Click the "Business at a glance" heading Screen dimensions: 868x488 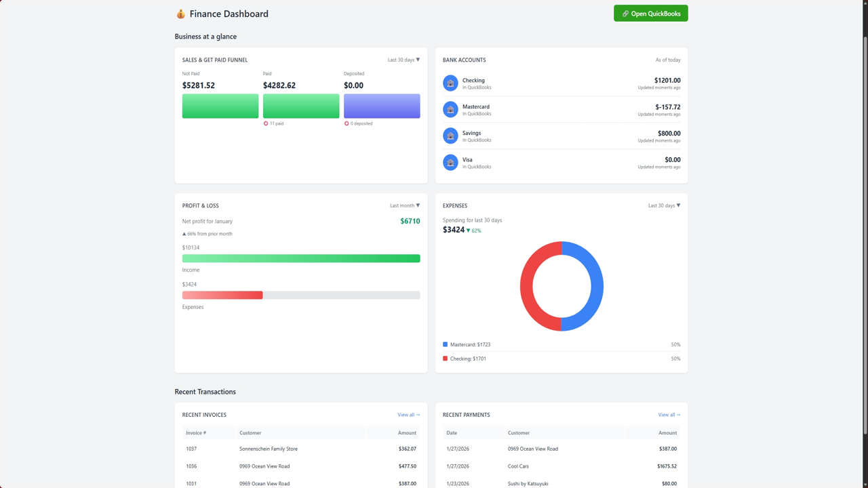coord(205,37)
